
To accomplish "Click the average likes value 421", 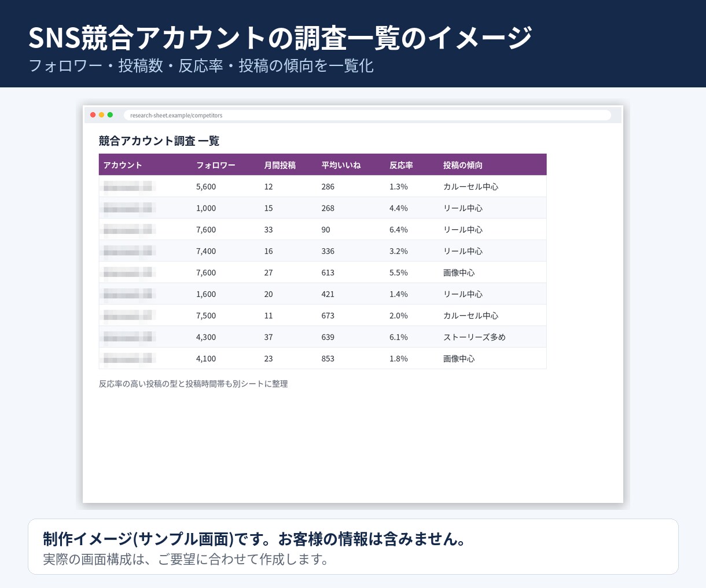I will coord(328,294).
